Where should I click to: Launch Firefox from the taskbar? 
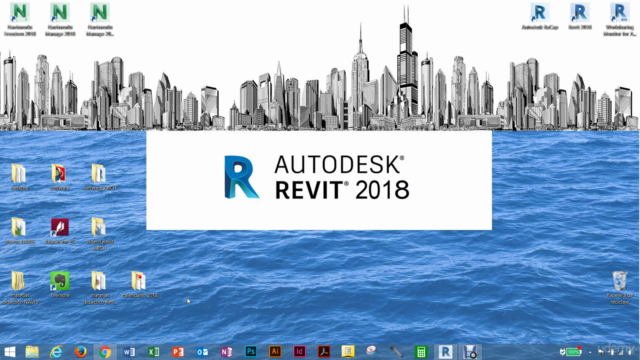click(80, 352)
